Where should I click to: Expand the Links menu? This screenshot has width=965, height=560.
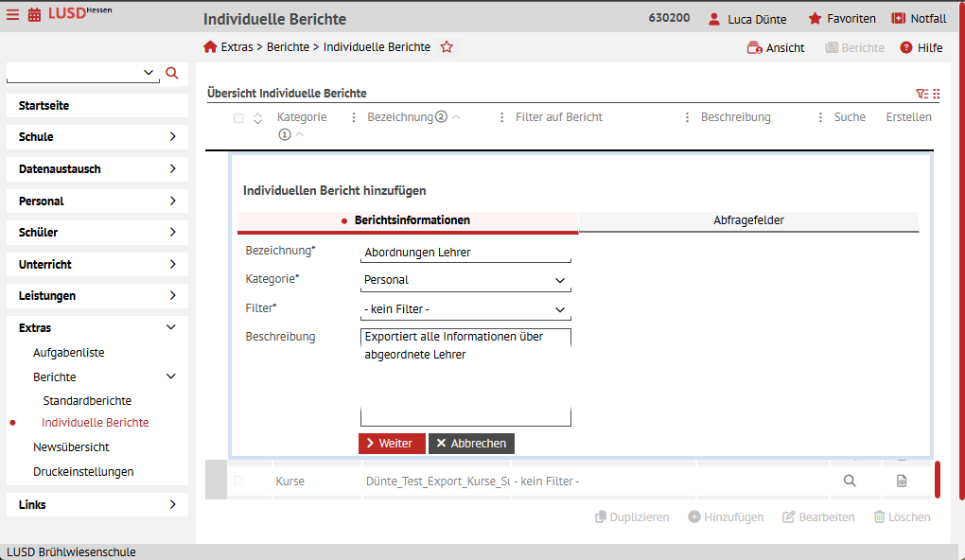pyautogui.click(x=97, y=504)
